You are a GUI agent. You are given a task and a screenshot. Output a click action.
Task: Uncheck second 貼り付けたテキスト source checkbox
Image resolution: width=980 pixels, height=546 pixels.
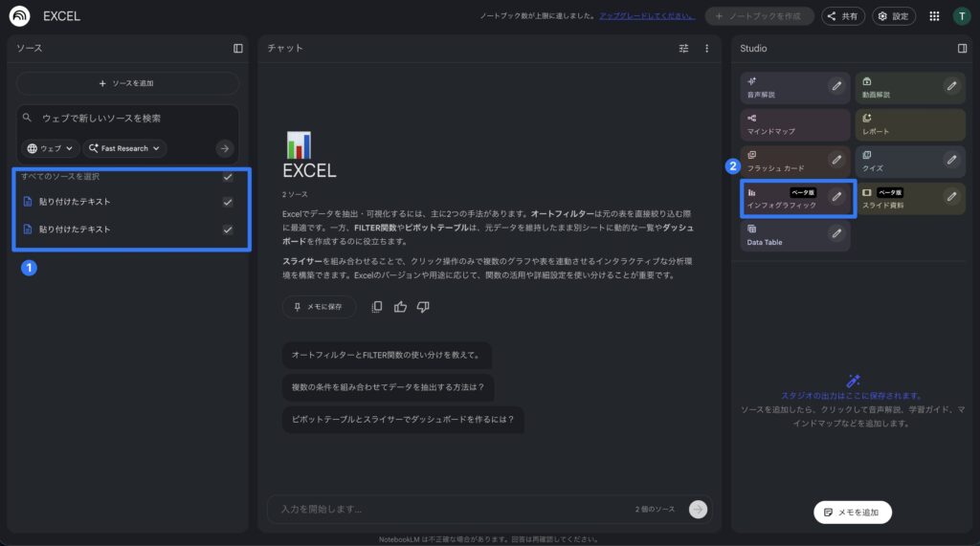click(x=228, y=229)
